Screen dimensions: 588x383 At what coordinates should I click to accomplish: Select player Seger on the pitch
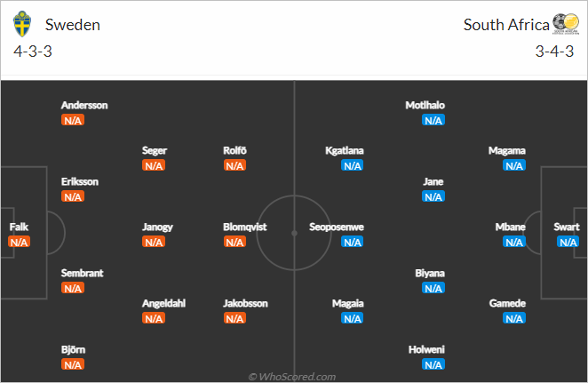coord(155,150)
